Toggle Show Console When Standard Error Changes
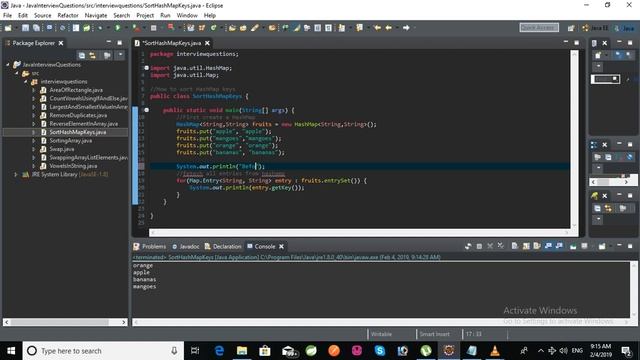The height and width of the screenshot is (360, 640). tap(559, 246)
